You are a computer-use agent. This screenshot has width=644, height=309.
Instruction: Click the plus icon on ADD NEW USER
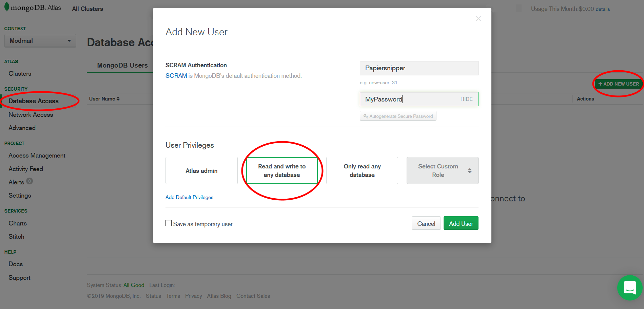click(x=601, y=84)
